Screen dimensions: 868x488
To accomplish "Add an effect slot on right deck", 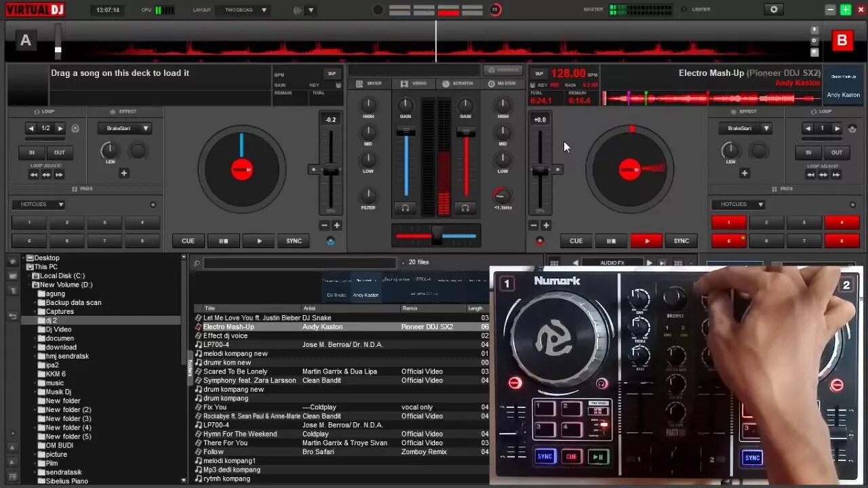I will click(745, 174).
